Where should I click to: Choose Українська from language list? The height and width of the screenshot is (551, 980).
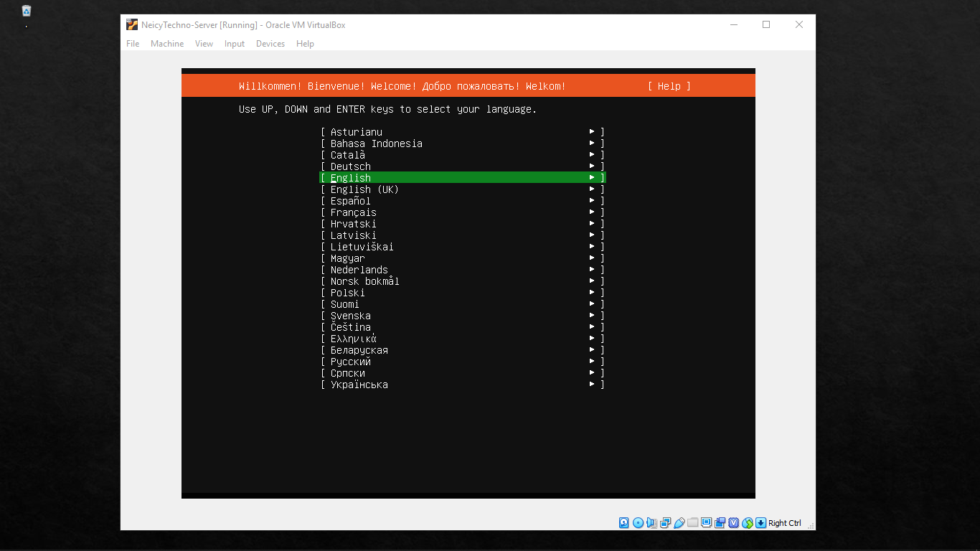[x=463, y=385]
